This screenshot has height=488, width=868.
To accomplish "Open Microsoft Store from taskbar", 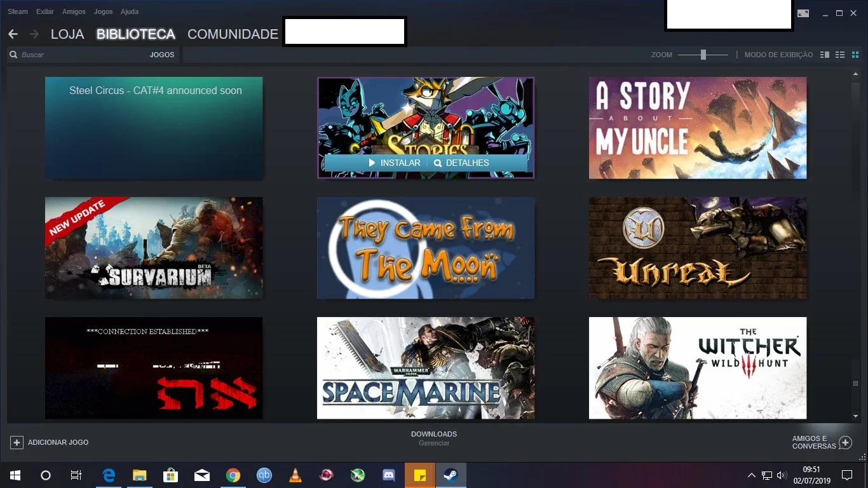I will 170,475.
